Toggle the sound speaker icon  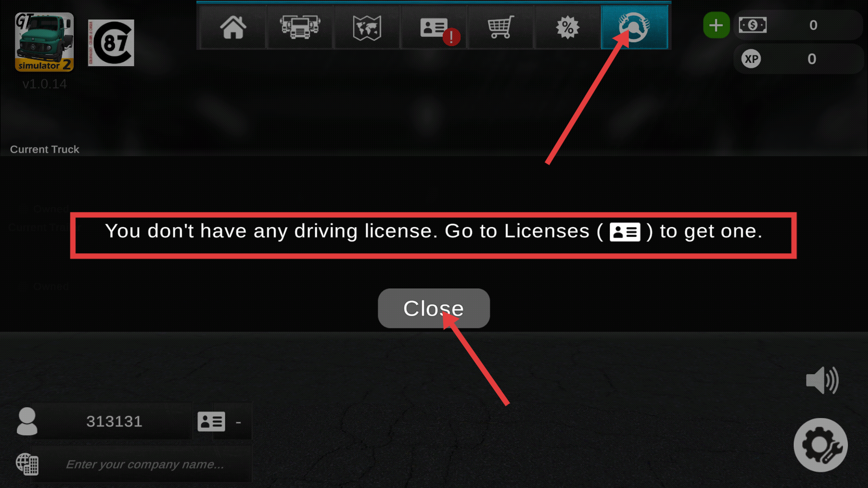point(822,380)
